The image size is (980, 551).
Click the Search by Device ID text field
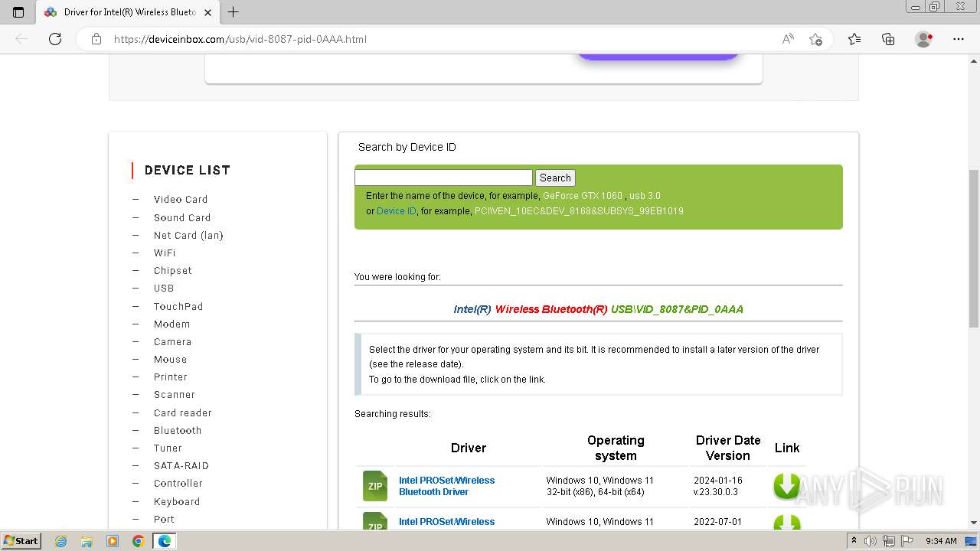443,178
